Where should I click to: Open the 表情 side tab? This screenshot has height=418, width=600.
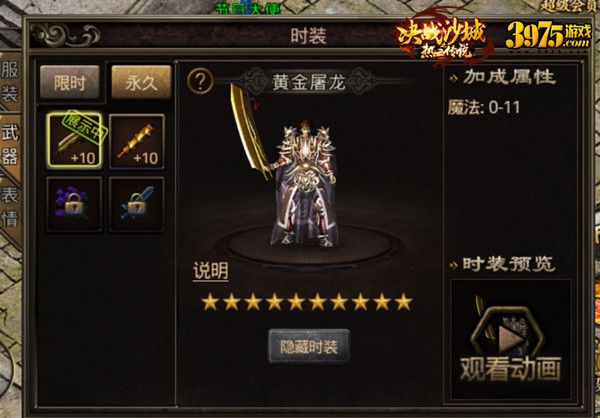(x=10, y=209)
